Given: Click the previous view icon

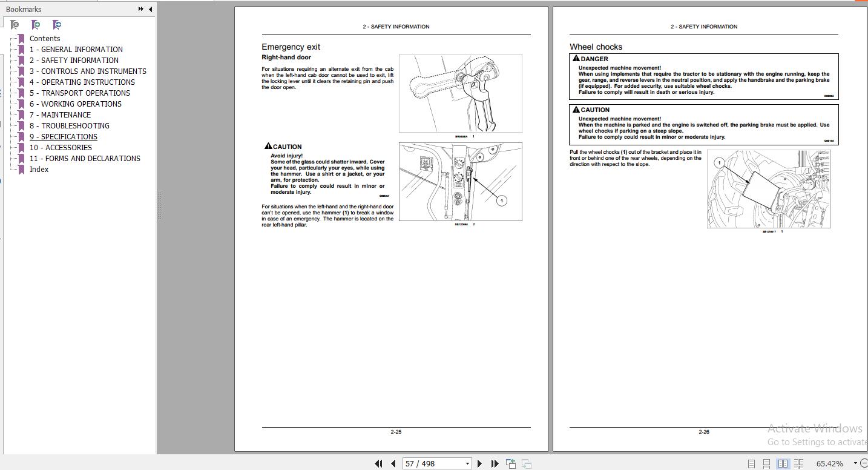Looking at the screenshot, I should (x=511, y=463).
